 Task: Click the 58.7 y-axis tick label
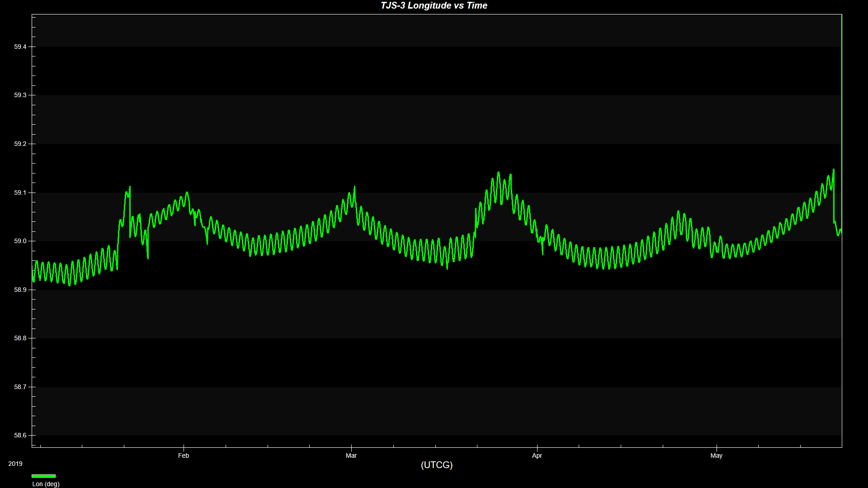point(20,387)
